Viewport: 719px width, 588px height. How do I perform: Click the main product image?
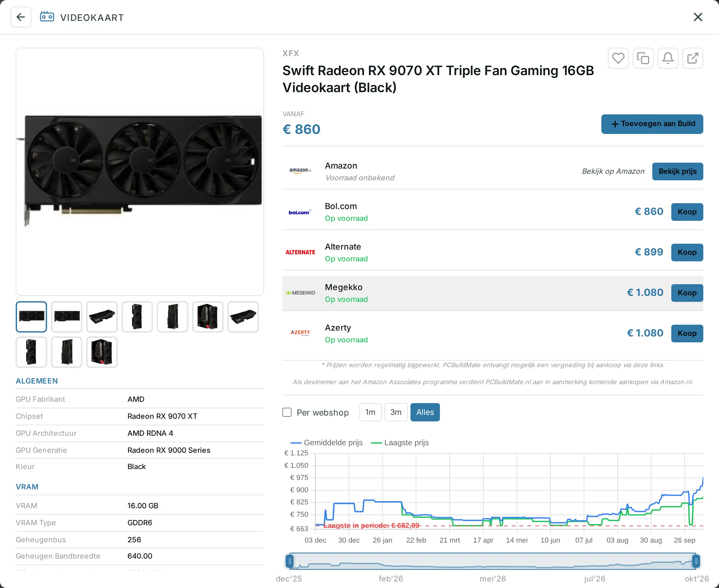tap(140, 172)
